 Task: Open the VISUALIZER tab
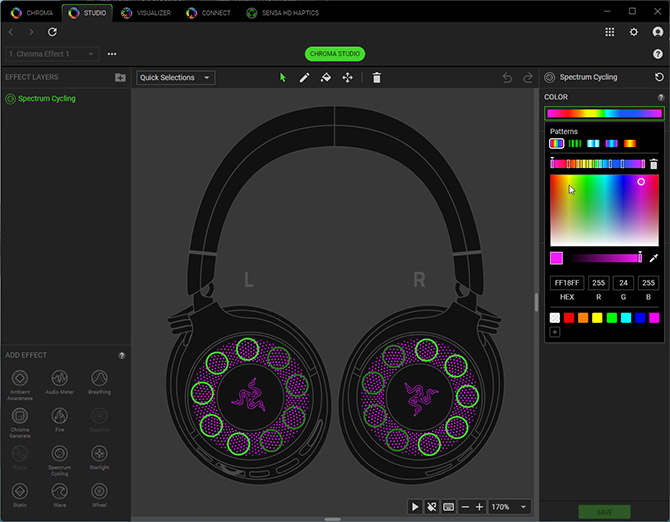pos(146,13)
